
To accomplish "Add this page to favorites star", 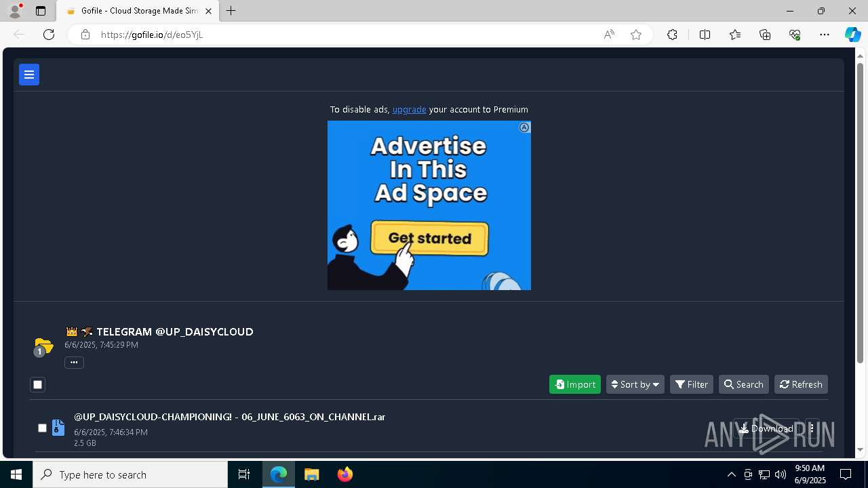I will pyautogui.click(x=636, y=35).
